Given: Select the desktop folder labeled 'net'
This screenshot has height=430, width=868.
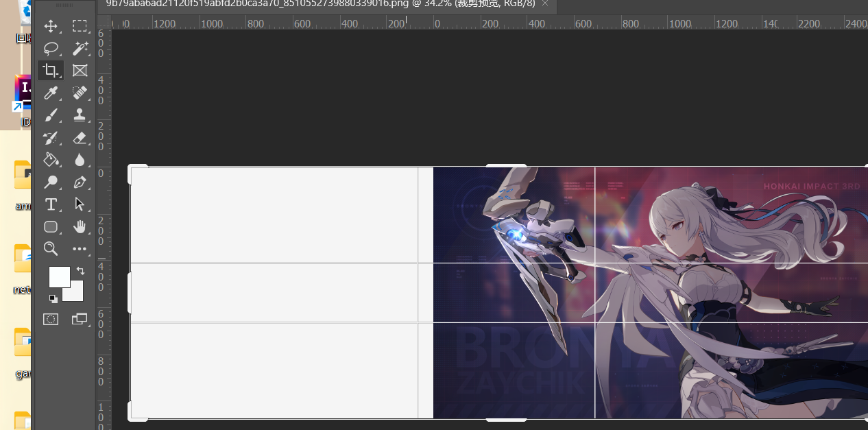Looking at the screenshot, I should tap(23, 269).
